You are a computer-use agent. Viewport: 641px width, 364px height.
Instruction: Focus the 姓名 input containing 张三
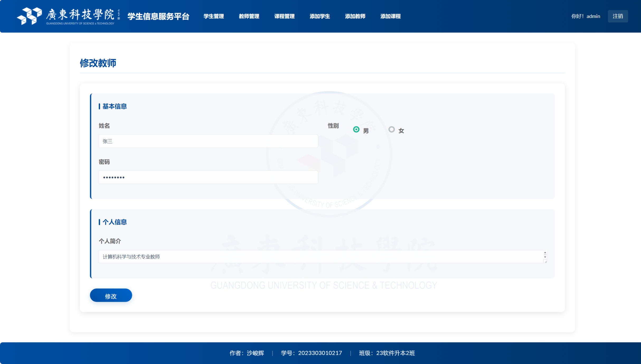tap(208, 141)
